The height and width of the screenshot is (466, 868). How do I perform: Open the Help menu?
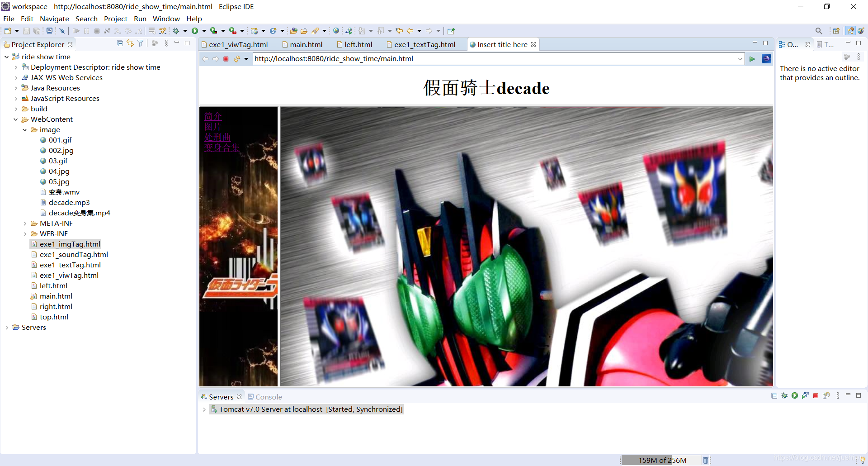pyautogui.click(x=194, y=19)
